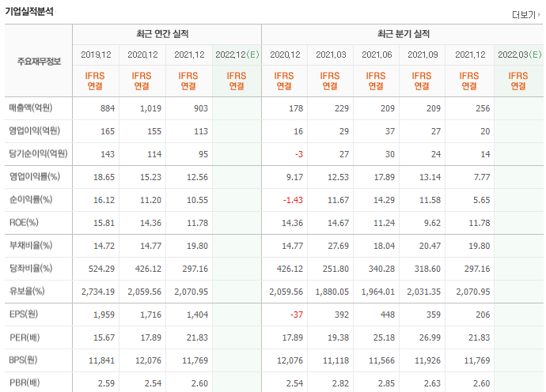
Task: Select the quarterly debt ratio 20.47
Action: pos(430,247)
